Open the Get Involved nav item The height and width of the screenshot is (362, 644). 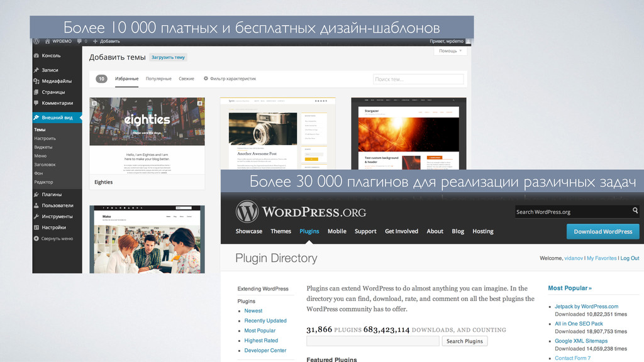pos(401,231)
